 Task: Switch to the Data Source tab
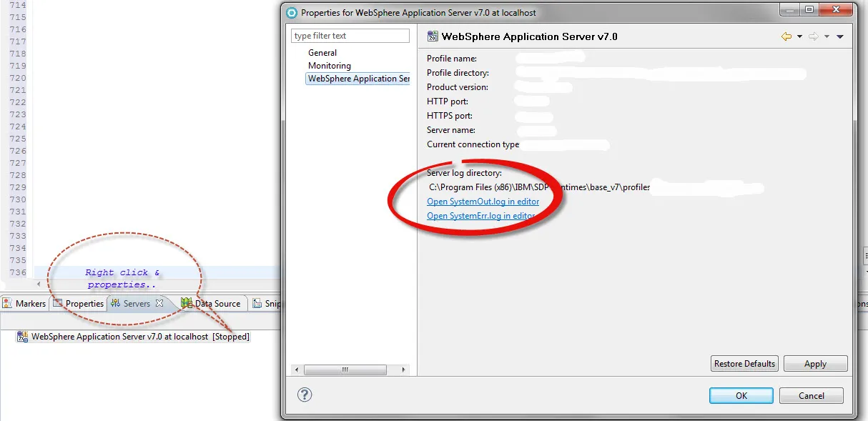pos(210,304)
